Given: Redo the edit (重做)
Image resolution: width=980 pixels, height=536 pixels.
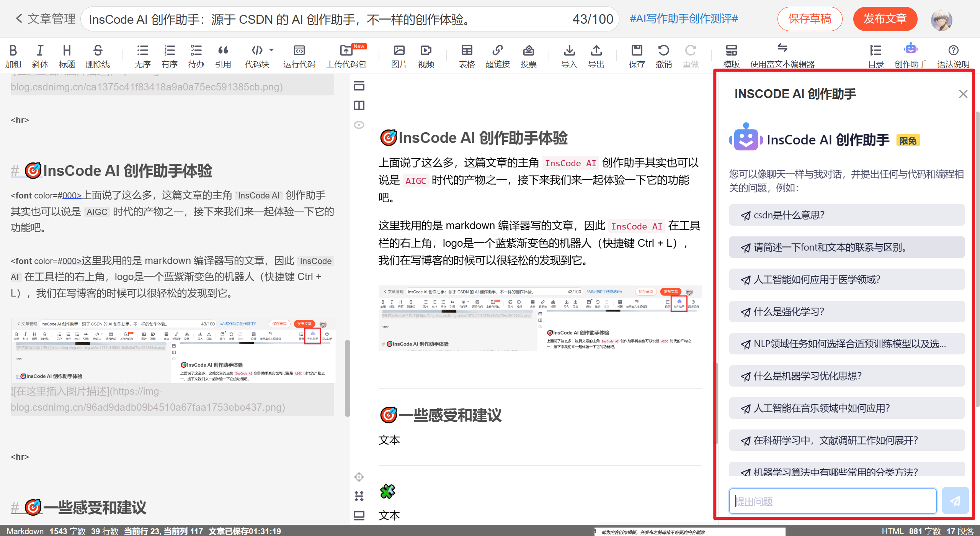Looking at the screenshot, I should click(x=691, y=56).
